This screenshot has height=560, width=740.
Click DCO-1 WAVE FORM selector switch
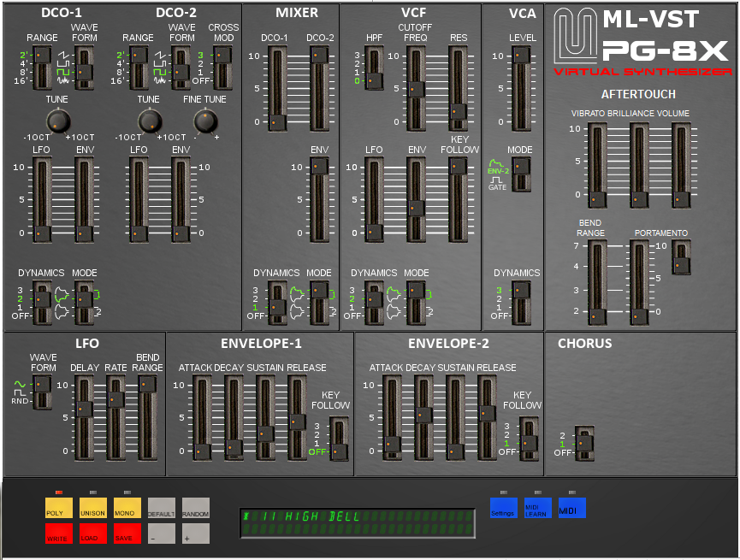84,68
